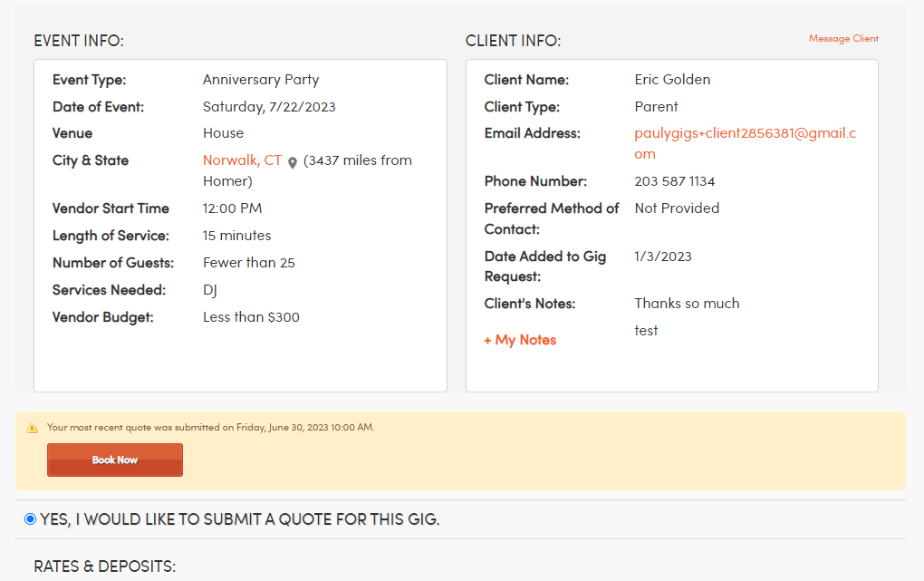Click the Anniversary Party event type value
This screenshot has width=924, height=581.
point(261,80)
